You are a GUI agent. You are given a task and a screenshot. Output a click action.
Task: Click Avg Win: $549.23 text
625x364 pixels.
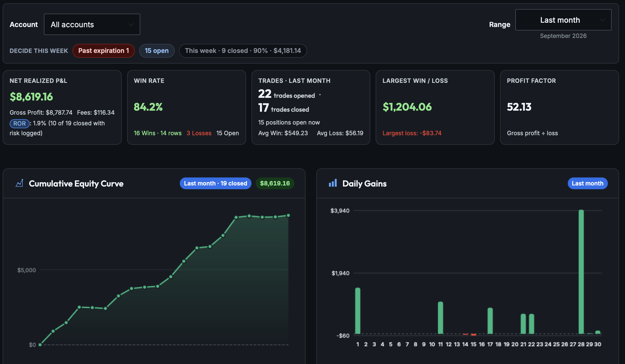pos(283,133)
